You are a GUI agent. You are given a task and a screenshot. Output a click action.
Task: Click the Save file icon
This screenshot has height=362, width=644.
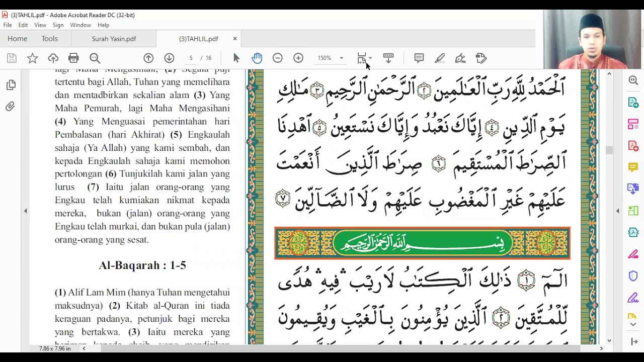pyautogui.click(x=12, y=58)
